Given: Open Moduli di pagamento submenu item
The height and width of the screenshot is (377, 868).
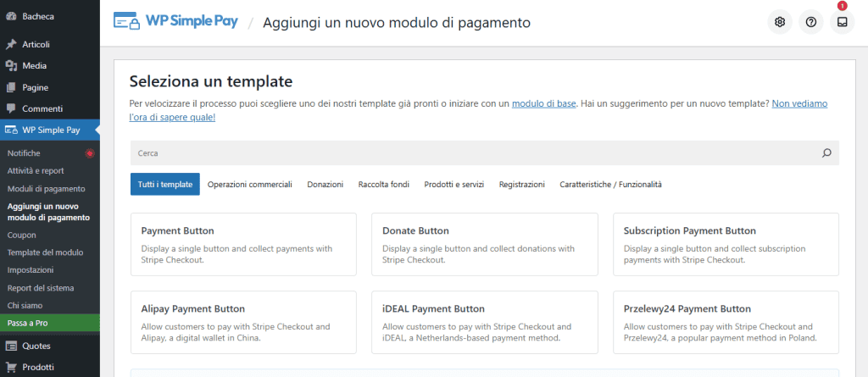Looking at the screenshot, I should pyautogui.click(x=46, y=189).
